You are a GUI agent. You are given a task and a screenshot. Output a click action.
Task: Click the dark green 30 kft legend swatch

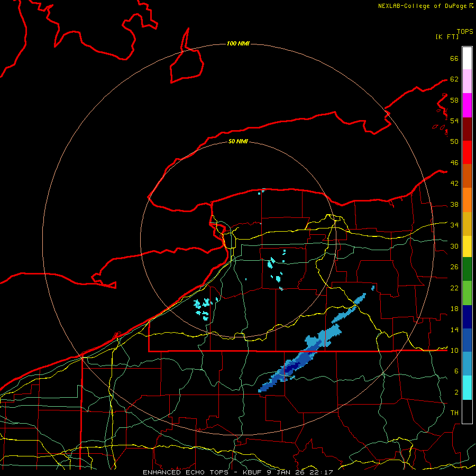(467, 269)
